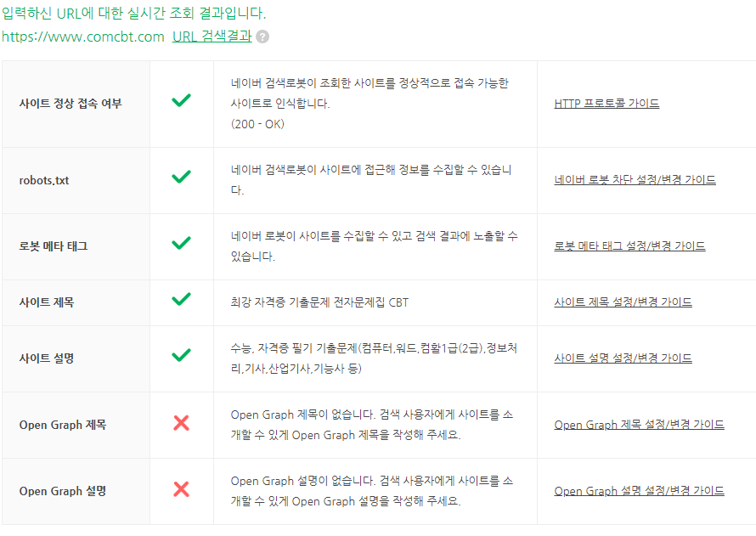Open 사이트 설명 설정/변경 가이드 link
The width and height of the screenshot is (756, 536).
(x=623, y=358)
